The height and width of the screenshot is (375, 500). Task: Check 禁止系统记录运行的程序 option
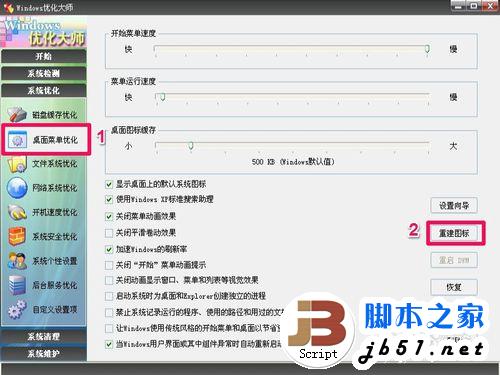pos(109,312)
